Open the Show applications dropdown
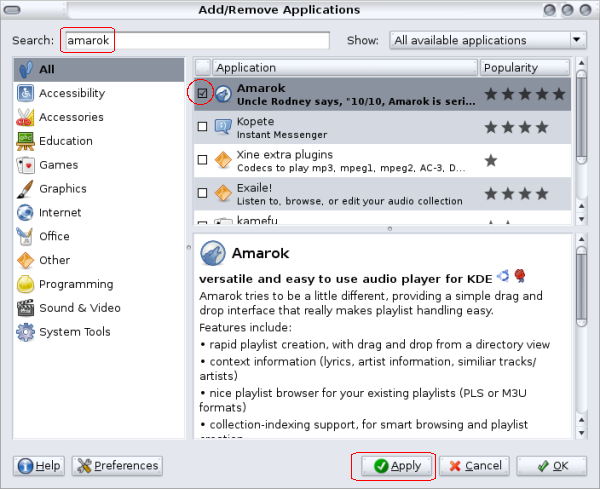600x489 pixels. 488,40
